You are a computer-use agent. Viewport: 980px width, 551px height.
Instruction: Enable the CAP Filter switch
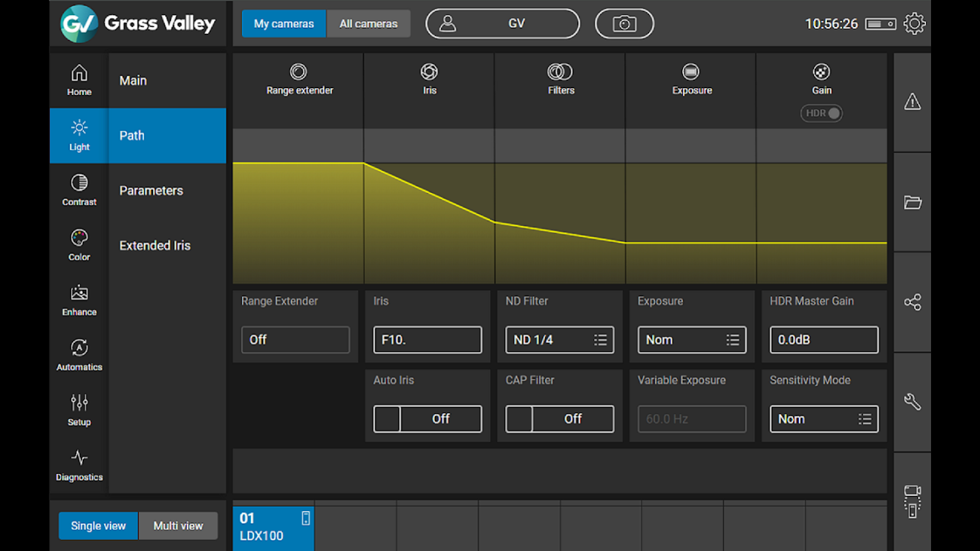click(560, 419)
